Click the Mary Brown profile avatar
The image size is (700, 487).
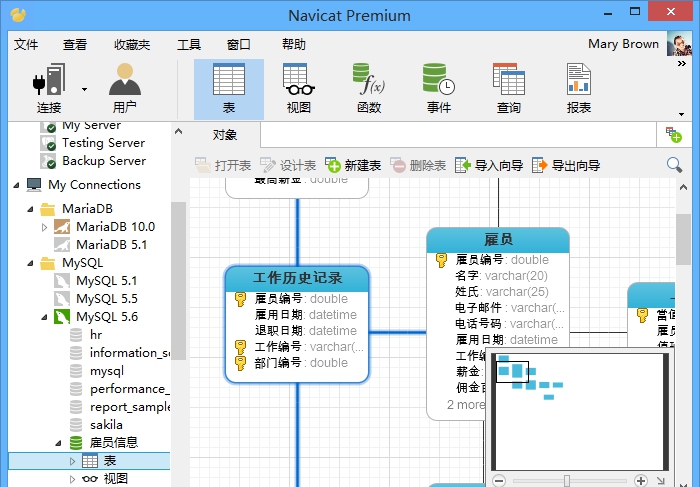(x=679, y=44)
